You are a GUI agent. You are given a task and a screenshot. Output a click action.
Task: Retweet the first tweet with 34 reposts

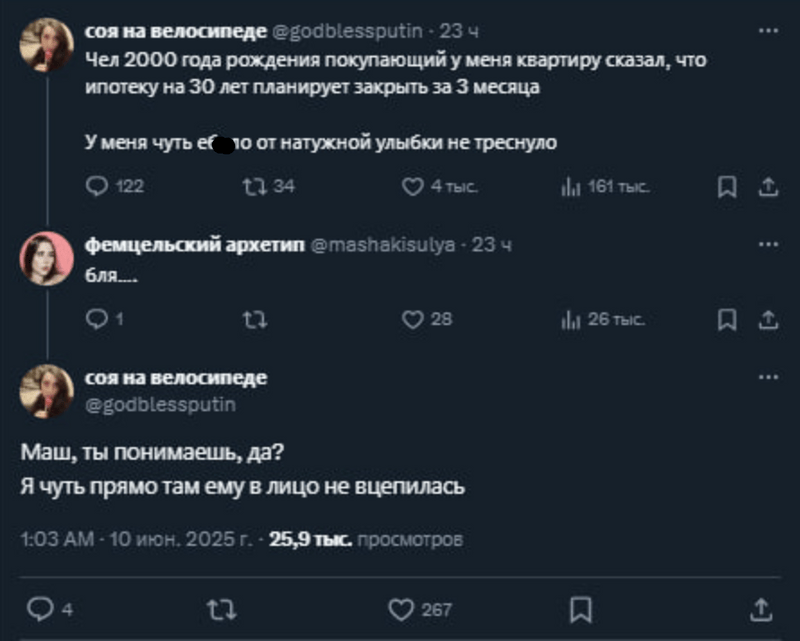pyautogui.click(x=253, y=186)
